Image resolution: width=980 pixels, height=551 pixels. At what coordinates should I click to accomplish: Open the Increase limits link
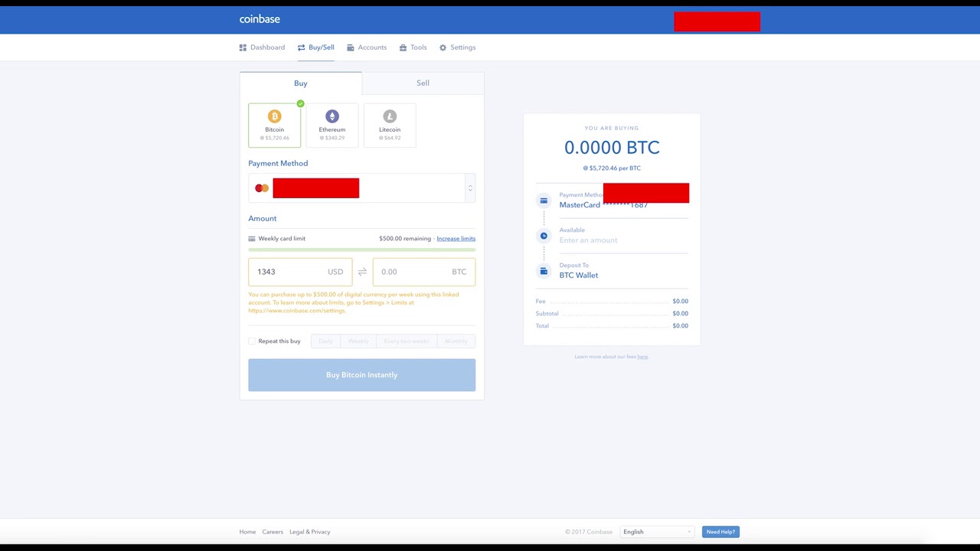pos(456,239)
